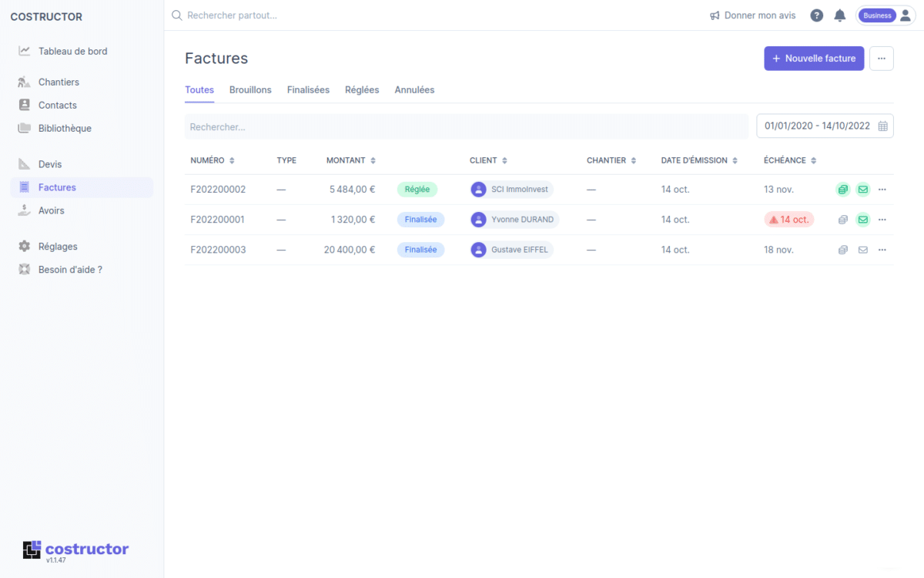Open the user profile avatar icon
The height and width of the screenshot is (578, 924).
pos(905,15)
